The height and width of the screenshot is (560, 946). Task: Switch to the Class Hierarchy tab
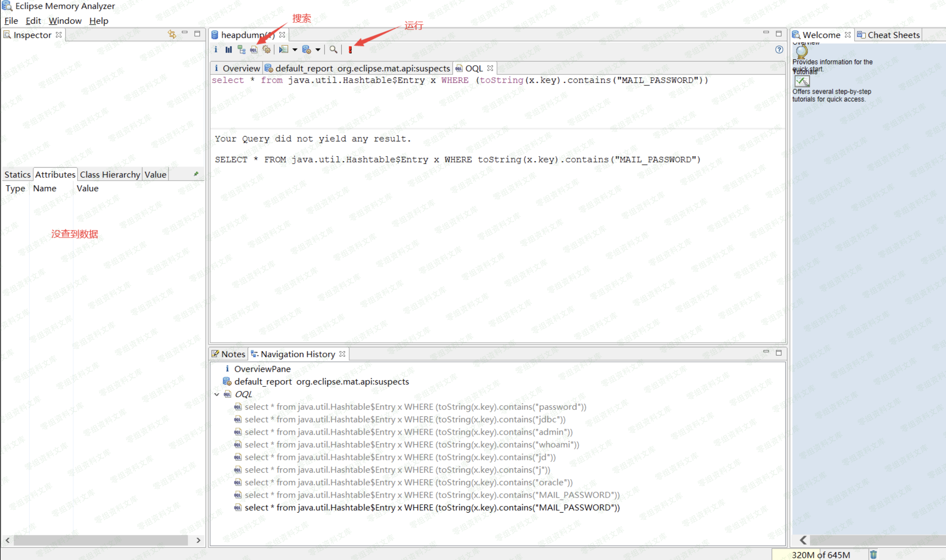coord(110,174)
